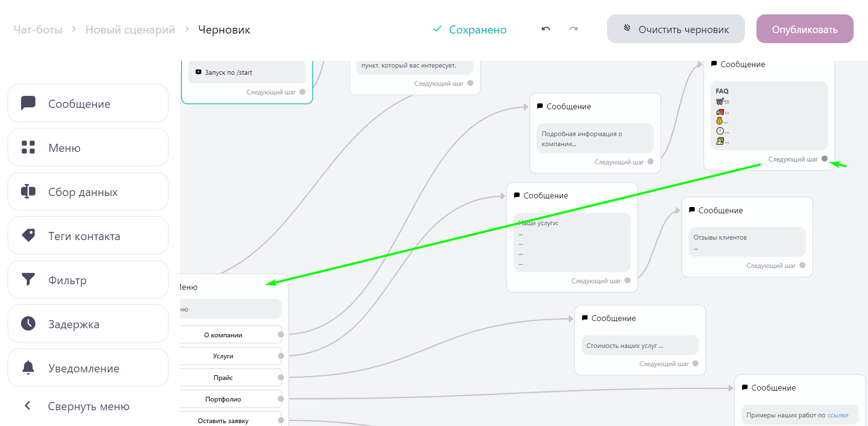Click the Уведомление bell icon

pyautogui.click(x=28, y=368)
